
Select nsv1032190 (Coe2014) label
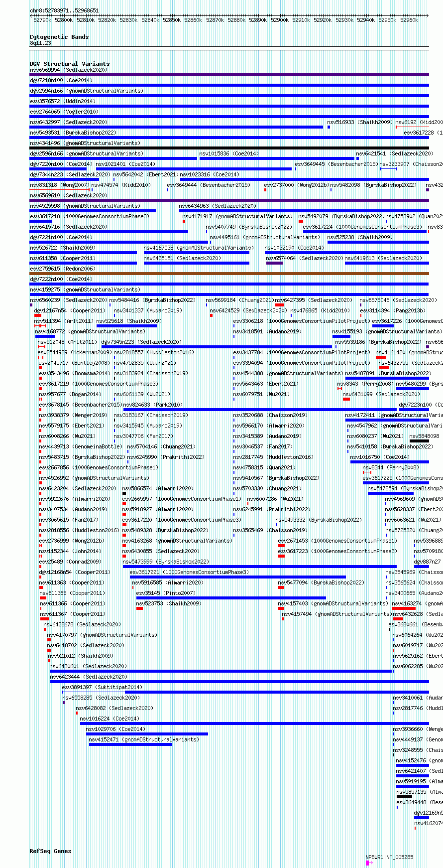click(x=294, y=248)
